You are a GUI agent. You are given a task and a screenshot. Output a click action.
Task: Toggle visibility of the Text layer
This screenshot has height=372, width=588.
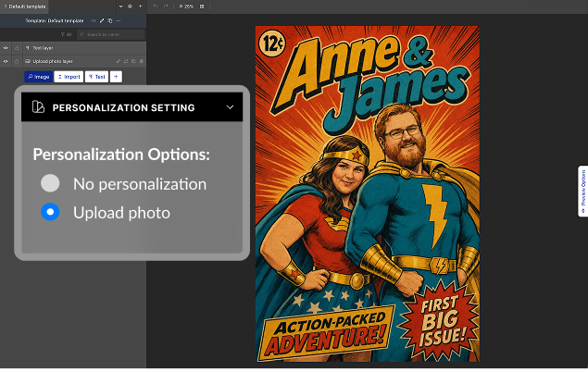click(6, 48)
